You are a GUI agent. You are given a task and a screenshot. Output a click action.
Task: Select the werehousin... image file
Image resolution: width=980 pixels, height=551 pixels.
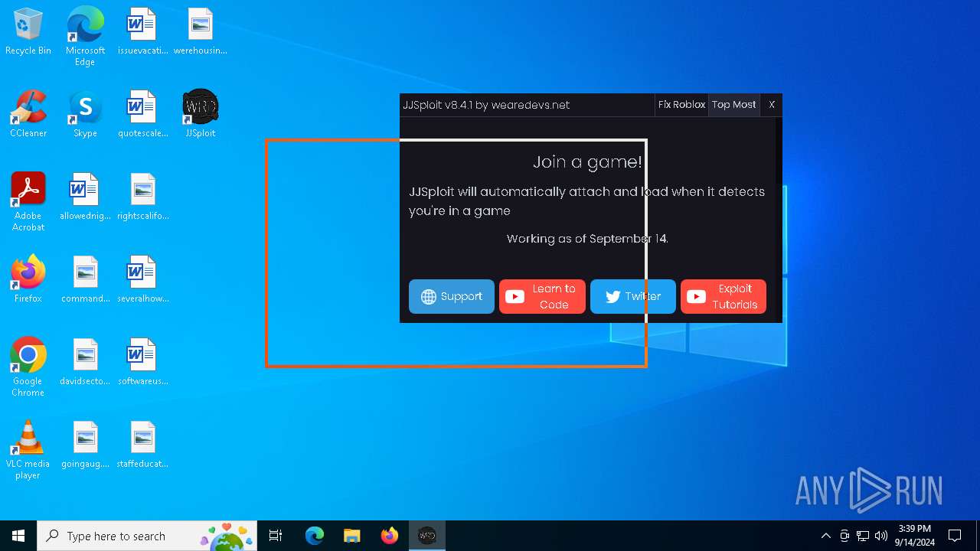pos(200,32)
